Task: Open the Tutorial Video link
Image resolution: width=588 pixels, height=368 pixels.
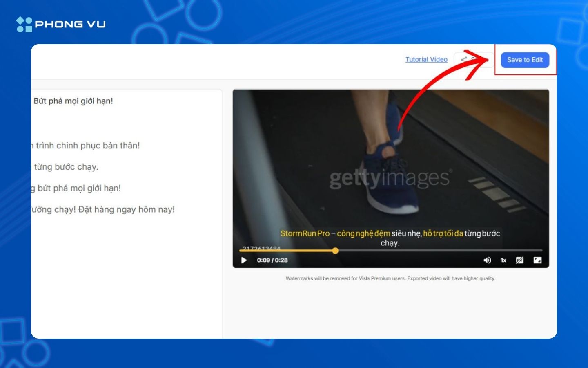Action: (x=426, y=59)
